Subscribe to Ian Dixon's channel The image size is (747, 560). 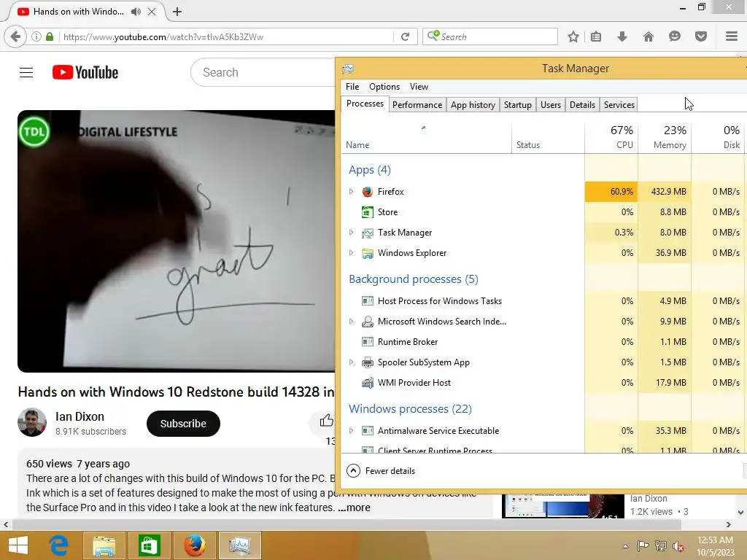[x=183, y=424]
